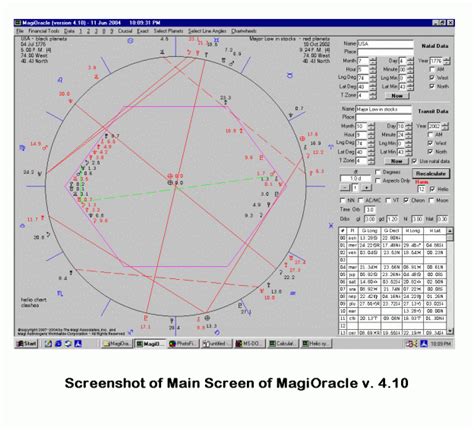Viewport: 474px width, 430px height.
Task: Switch to PhotoFi taskbar window
Action: pos(183,343)
